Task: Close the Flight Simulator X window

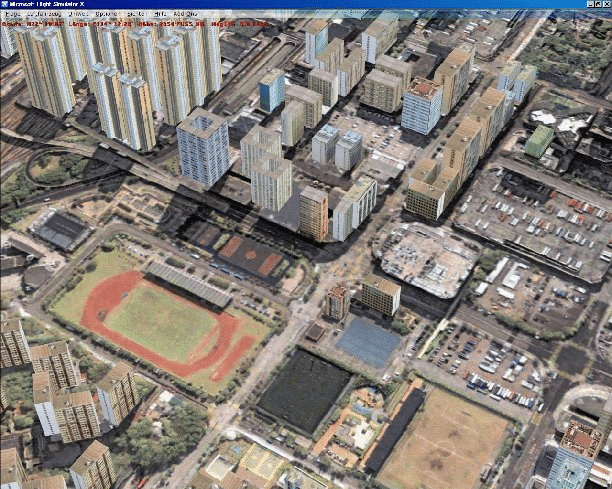Action: [606, 4]
